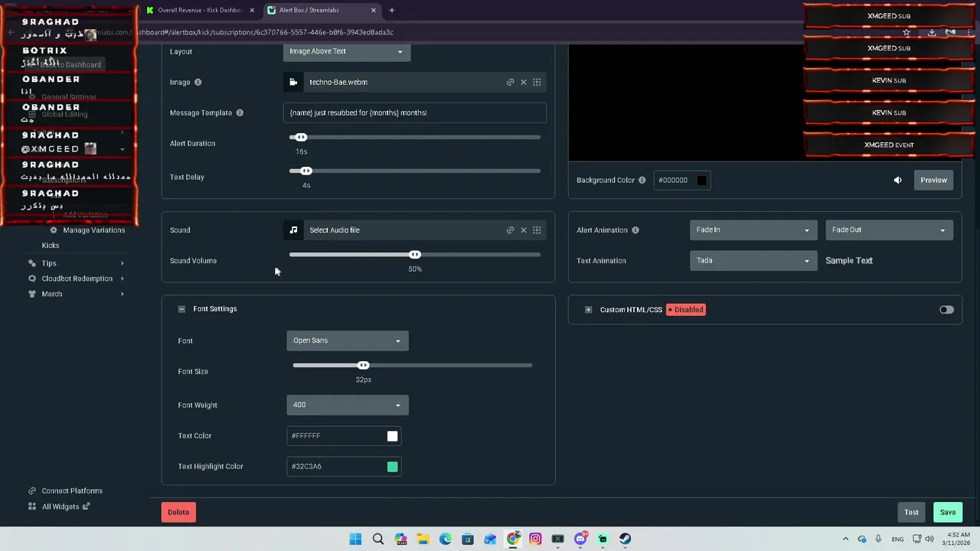
Task: Open File Explorer from taskbar
Action: [423, 539]
